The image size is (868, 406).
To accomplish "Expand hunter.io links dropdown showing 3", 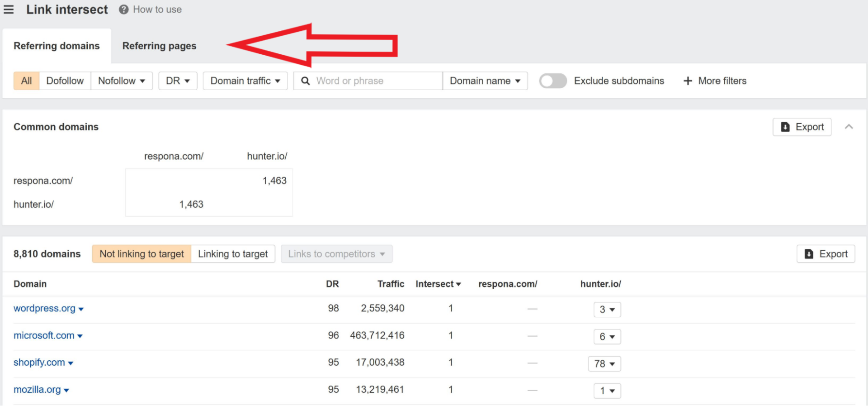I will (x=607, y=310).
